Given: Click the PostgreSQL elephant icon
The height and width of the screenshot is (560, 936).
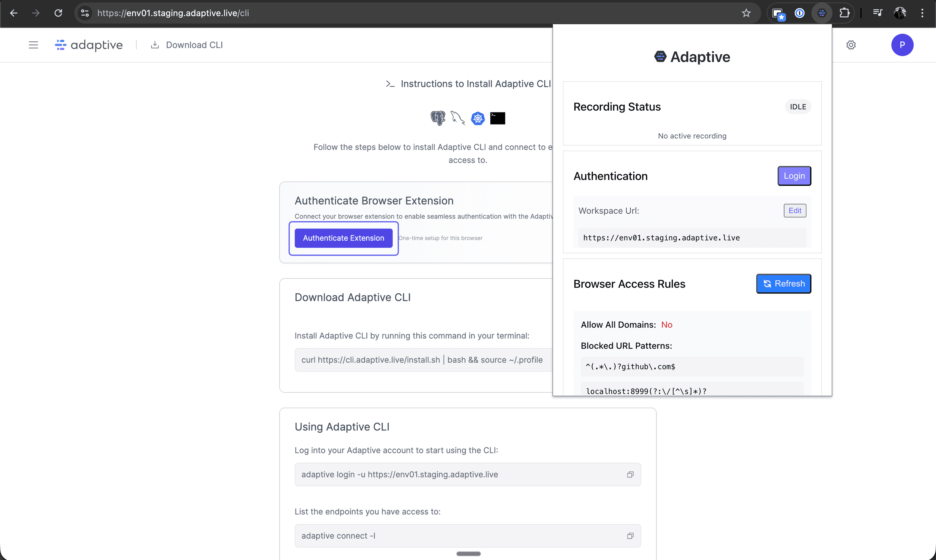Looking at the screenshot, I should click(x=438, y=118).
